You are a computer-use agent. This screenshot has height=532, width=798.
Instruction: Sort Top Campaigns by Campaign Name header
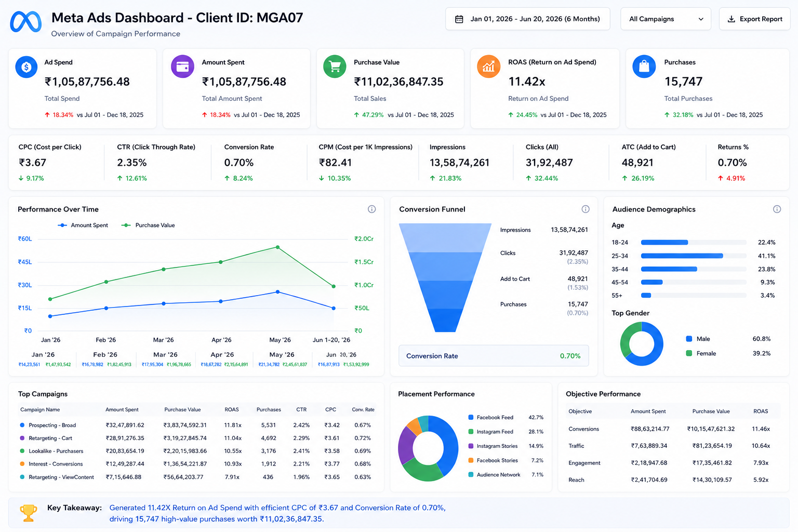(x=40, y=409)
